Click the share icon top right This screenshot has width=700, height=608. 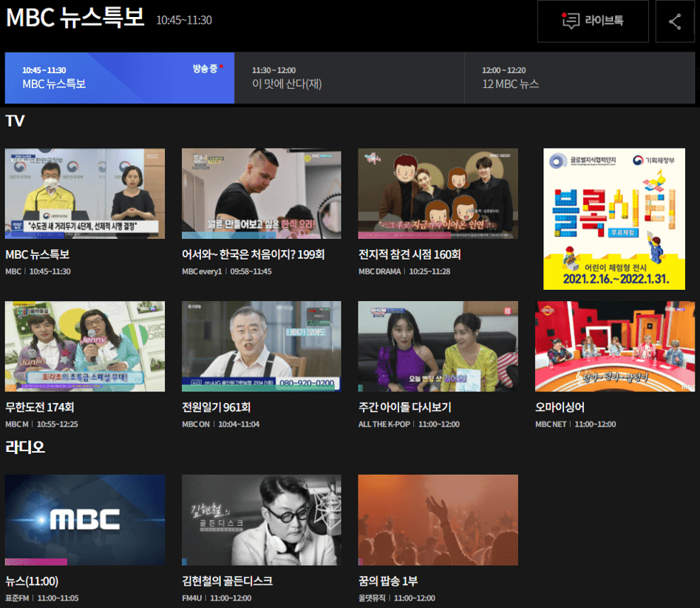[674, 21]
